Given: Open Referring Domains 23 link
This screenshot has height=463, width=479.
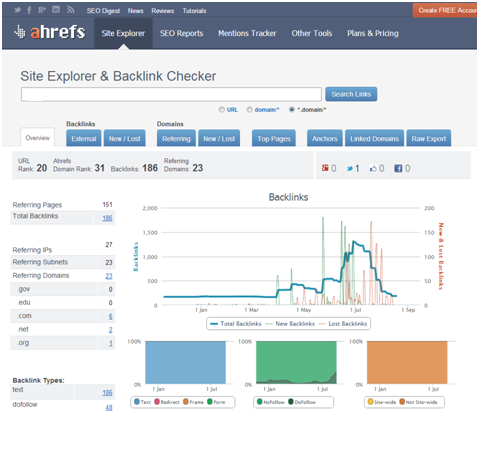Looking at the screenshot, I should (x=109, y=276).
